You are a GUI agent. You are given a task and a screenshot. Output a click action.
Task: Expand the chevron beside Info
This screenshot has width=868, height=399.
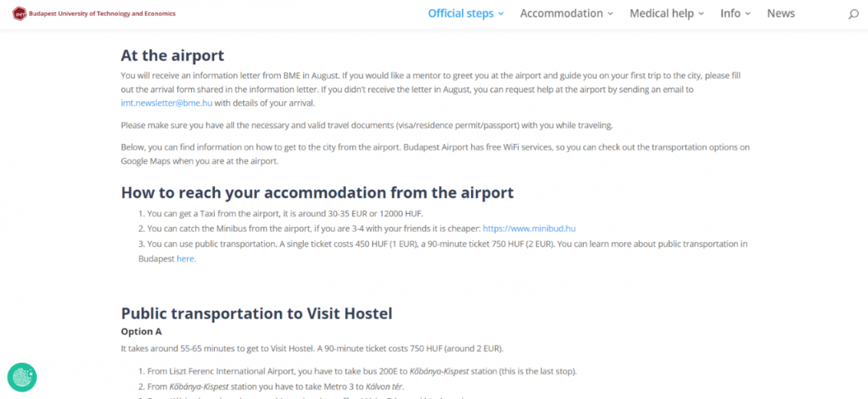point(748,14)
